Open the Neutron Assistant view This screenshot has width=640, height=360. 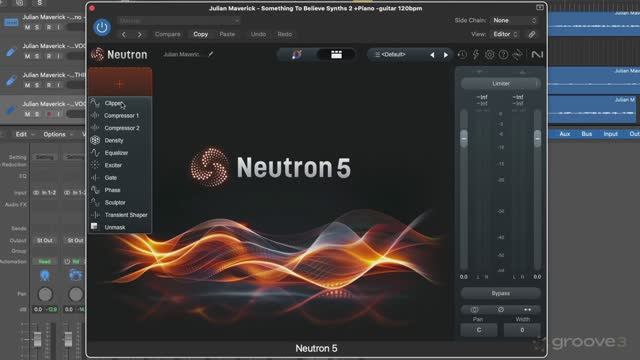point(297,54)
